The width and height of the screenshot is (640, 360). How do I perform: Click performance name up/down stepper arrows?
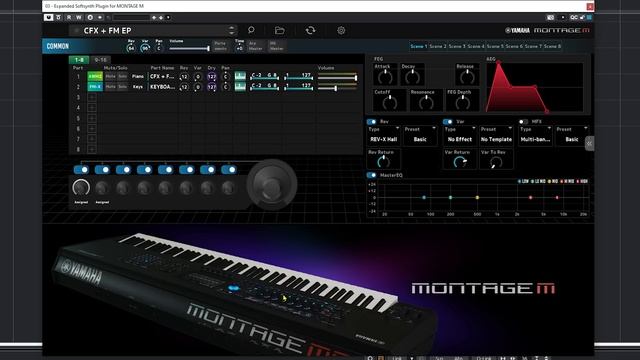(231, 30)
